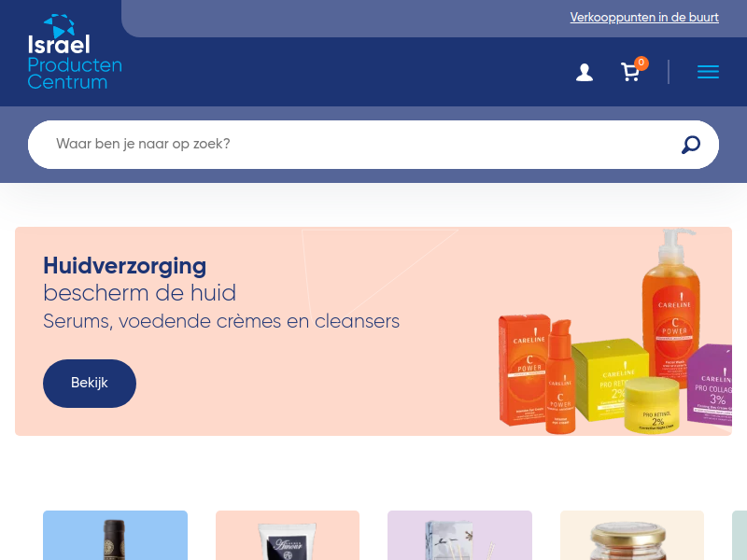This screenshot has height=560, width=747.
Task: Open the hamburger menu icon
Action: (x=708, y=72)
